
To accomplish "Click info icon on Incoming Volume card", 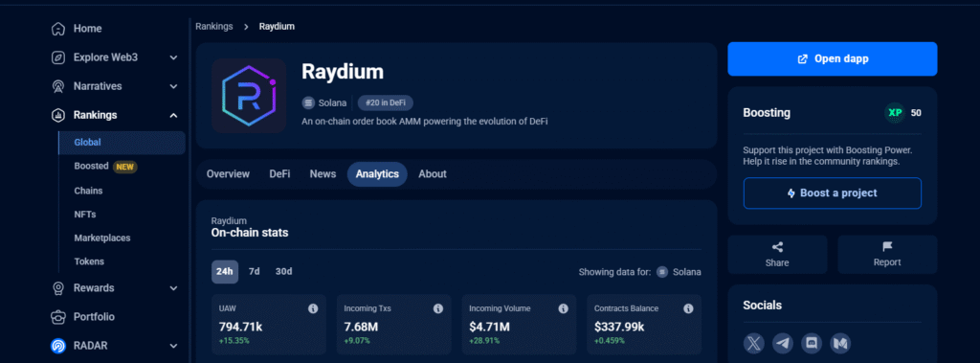I will (x=563, y=308).
